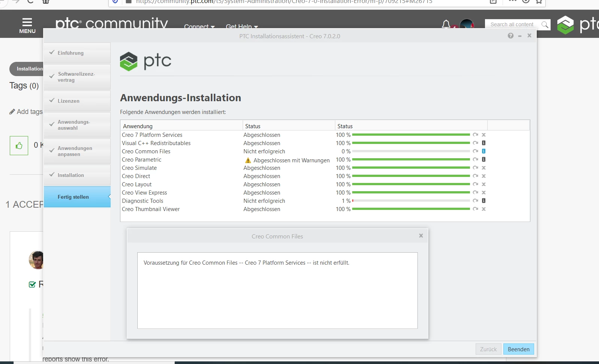Show info for failed Diagnostic Tools
The width and height of the screenshot is (599, 364).
point(483,201)
